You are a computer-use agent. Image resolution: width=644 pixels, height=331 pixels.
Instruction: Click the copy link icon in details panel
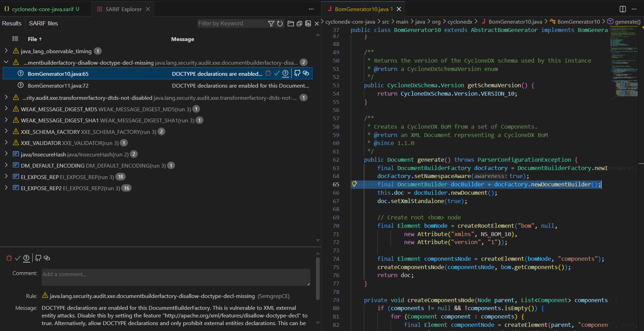47,258
